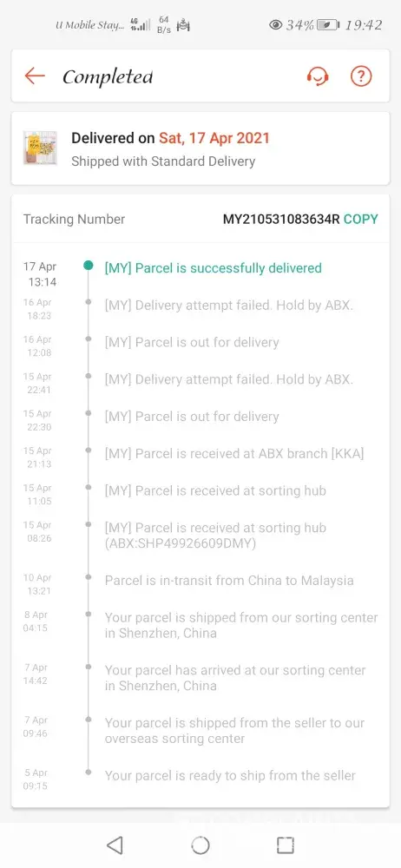Image resolution: width=401 pixels, height=868 pixels.
Task: Copy the tracking number
Action: pyautogui.click(x=360, y=220)
